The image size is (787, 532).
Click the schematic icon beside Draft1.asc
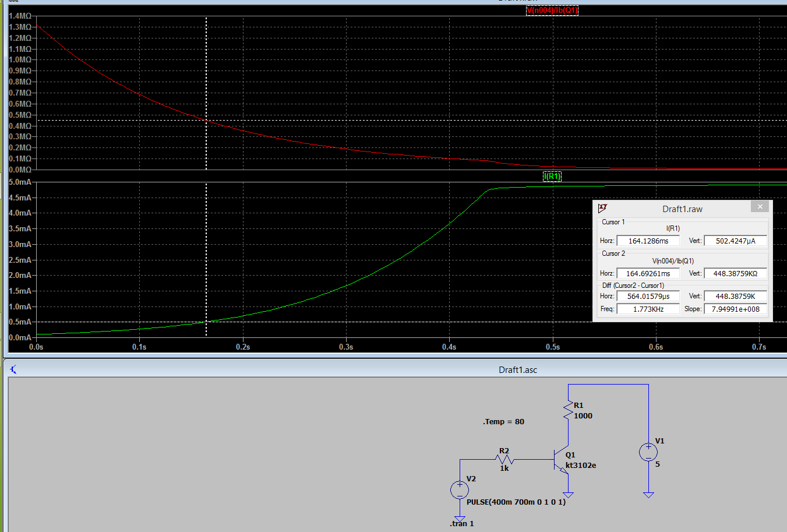[x=13, y=369]
